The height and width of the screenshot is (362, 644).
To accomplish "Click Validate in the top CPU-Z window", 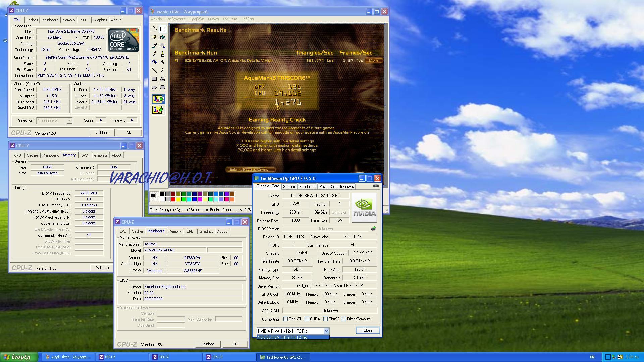I will click(x=102, y=133).
